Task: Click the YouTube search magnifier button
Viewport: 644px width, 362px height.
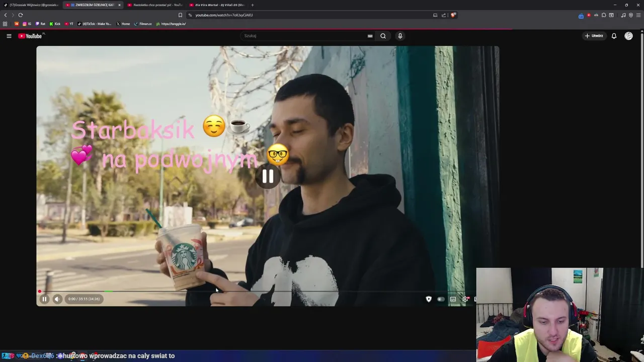Action: pyautogui.click(x=383, y=36)
